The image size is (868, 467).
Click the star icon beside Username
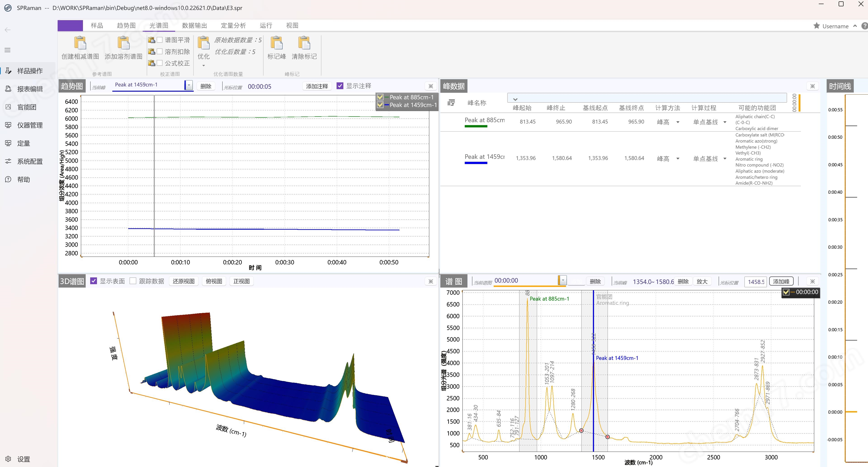(x=816, y=26)
